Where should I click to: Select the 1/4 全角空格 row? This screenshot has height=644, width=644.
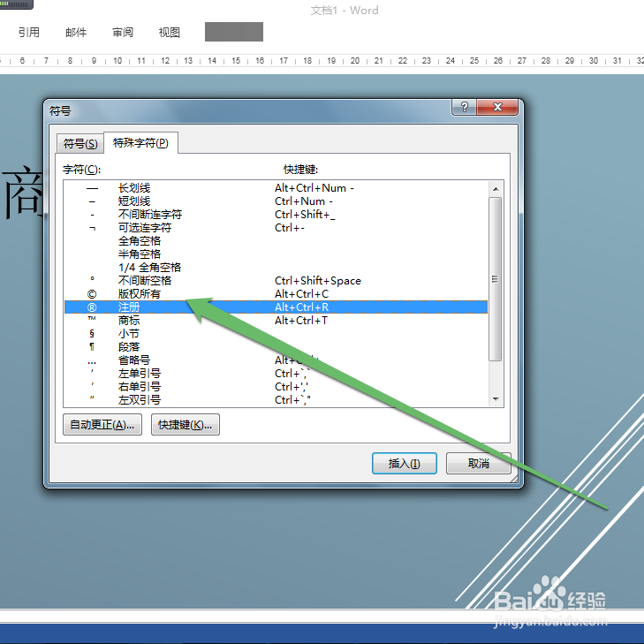click(x=276, y=268)
